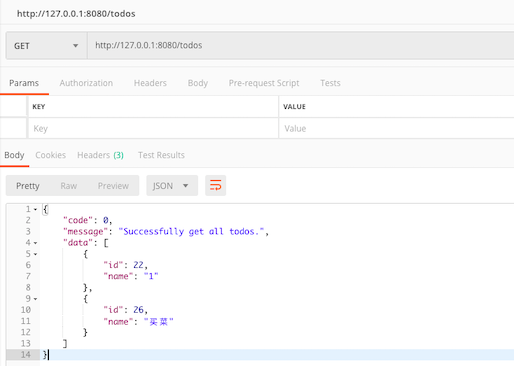Screen dimensions: 514x366
Task: Focus the Key parameter input field
Action: tap(153, 128)
